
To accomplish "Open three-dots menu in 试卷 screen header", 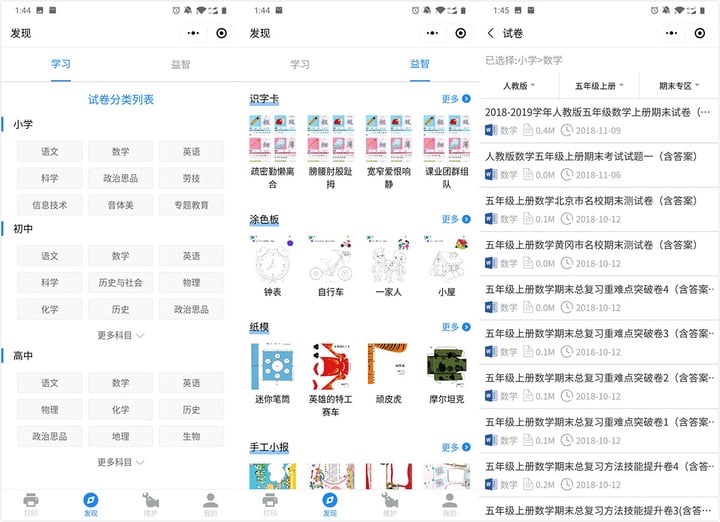I will click(x=671, y=33).
